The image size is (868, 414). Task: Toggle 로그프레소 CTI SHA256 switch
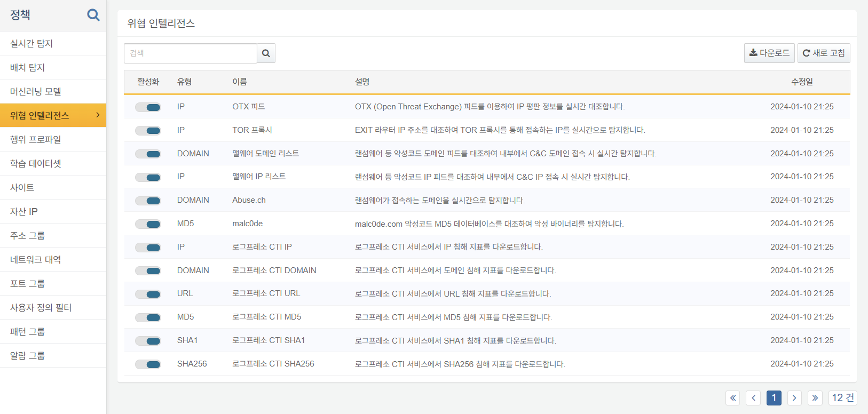click(148, 364)
